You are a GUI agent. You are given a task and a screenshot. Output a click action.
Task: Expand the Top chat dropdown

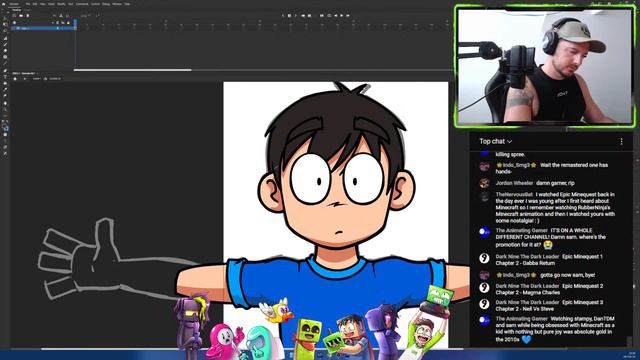point(496,141)
